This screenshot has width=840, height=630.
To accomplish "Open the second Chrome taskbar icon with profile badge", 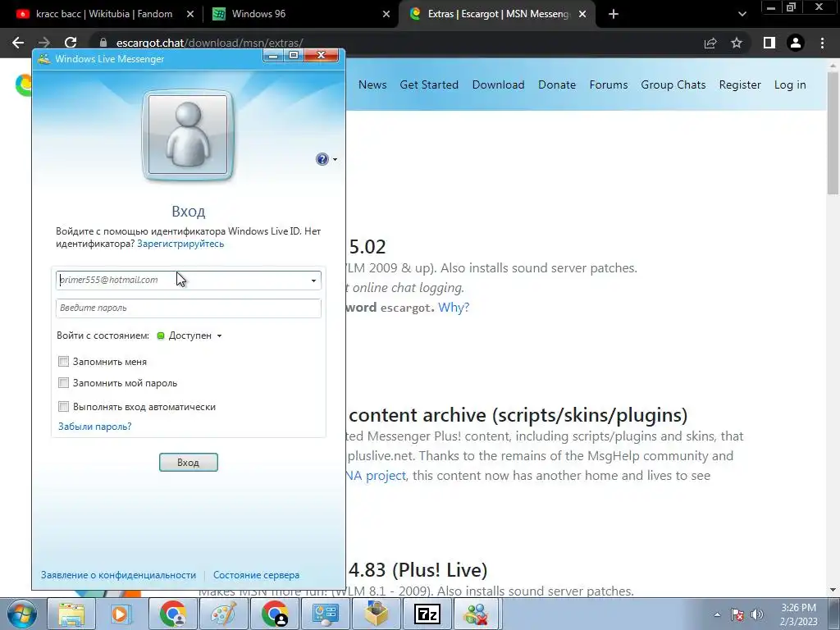I will click(x=275, y=614).
